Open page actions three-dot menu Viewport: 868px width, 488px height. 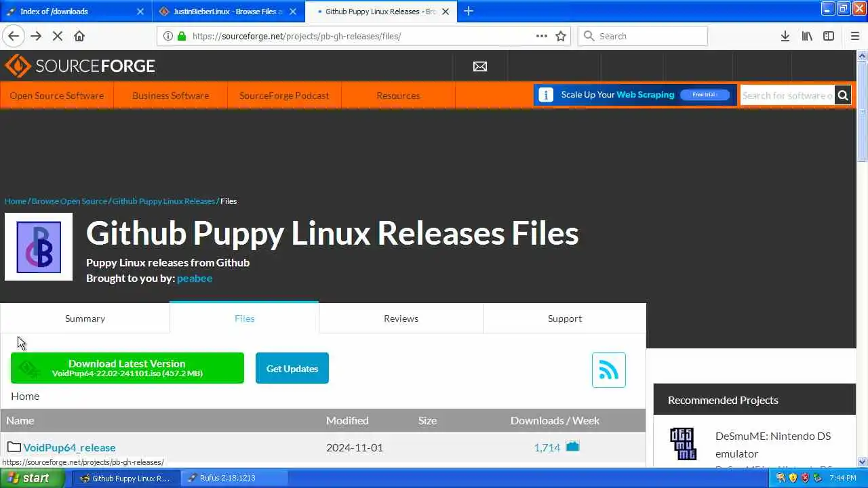point(541,36)
